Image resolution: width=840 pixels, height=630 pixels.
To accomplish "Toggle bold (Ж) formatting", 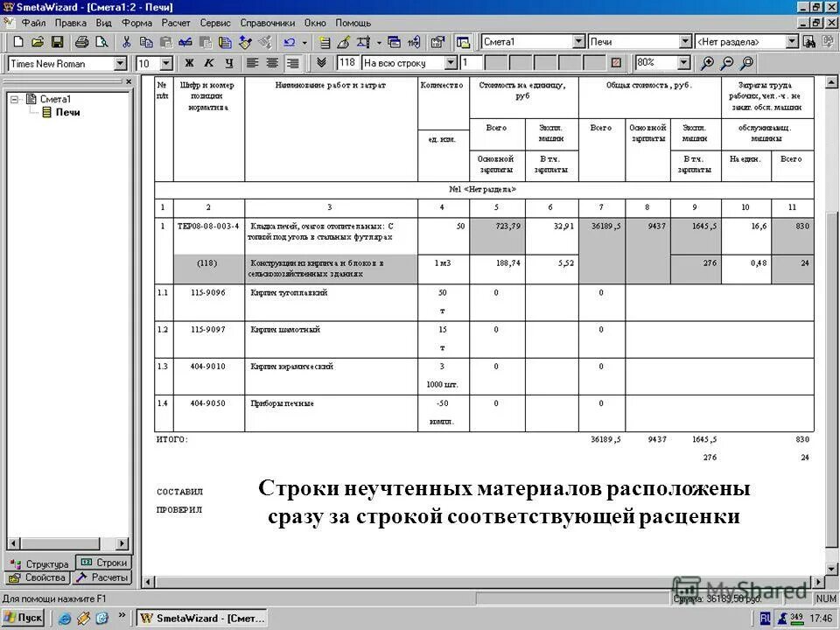I will click(189, 63).
